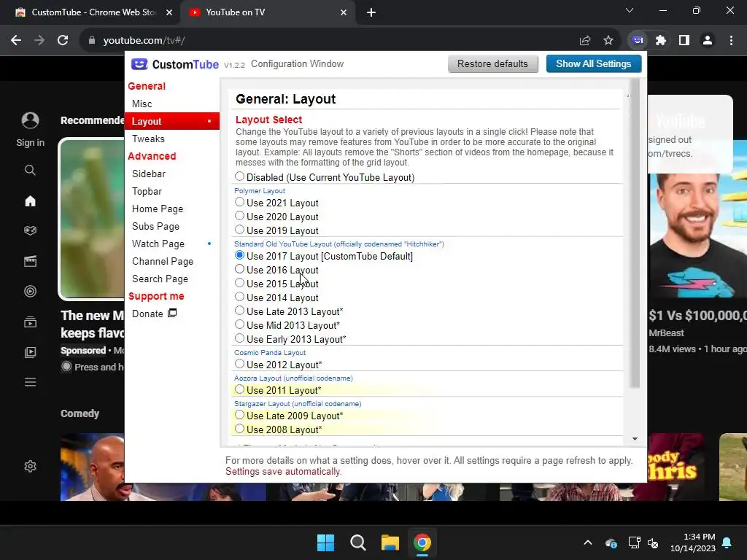Viewport: 747px width, 560px height.
Task: Bookmark this page with star icon
Action: (x=608, y=41)
